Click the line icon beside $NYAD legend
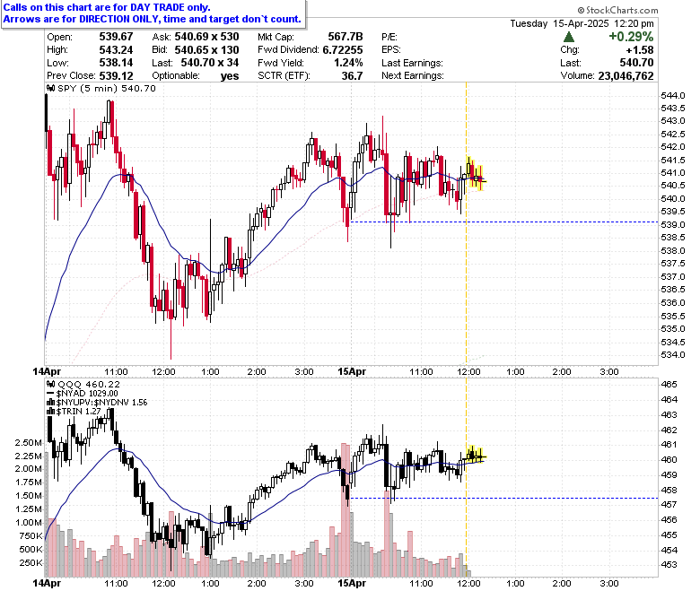Screen dimensions: 700x591 (51, 393)
